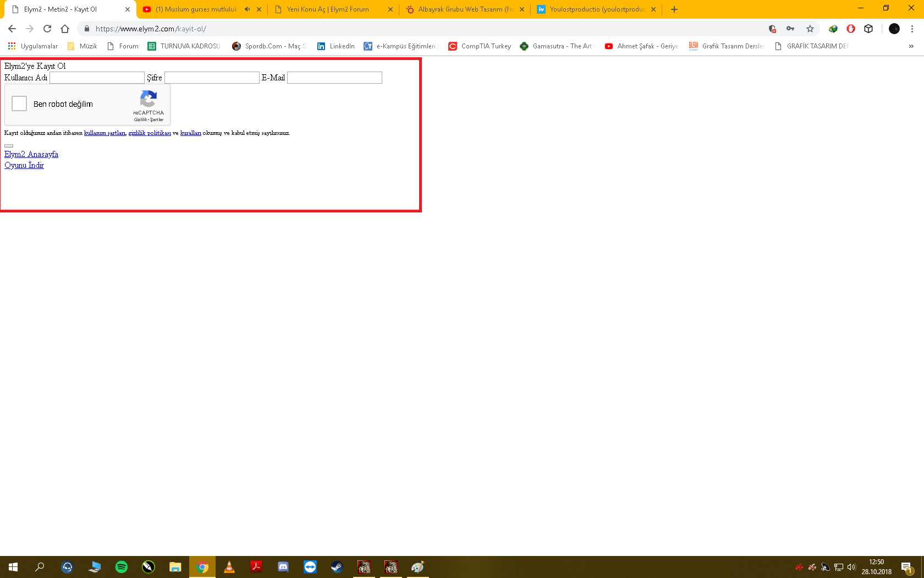Open the 'kullanım şartları' link
924x578 pixels.
[x=105, y=133]
